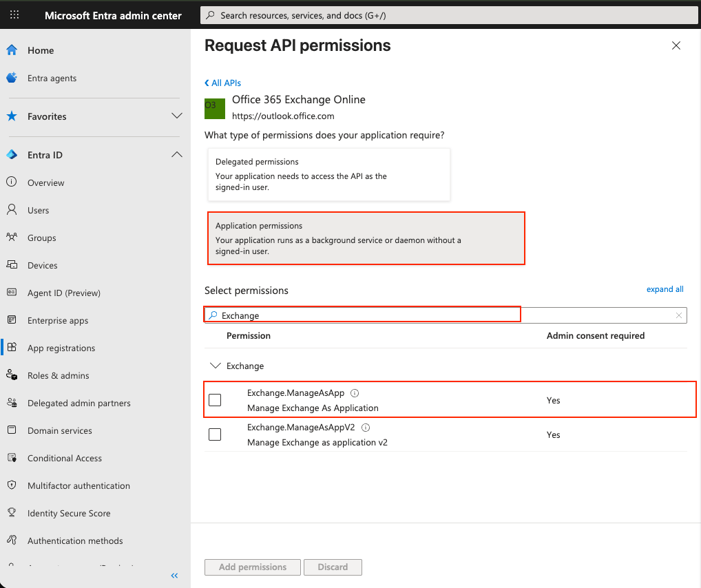The width and height of the screenshot is (701, 588).
Task: Select the Delegated permissions card
Action: click(329, 174)
